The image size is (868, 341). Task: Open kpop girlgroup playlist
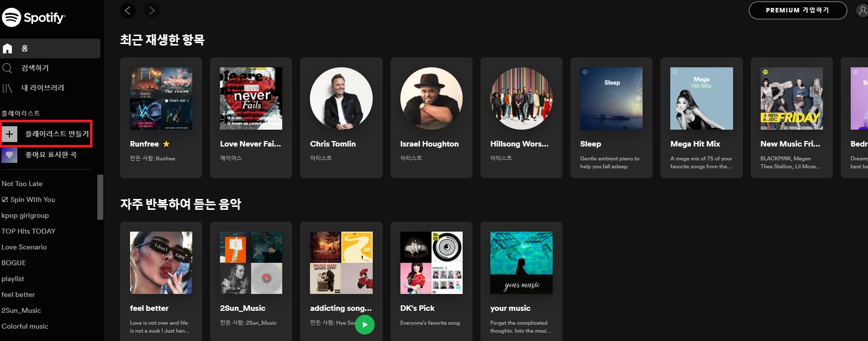pyautogui.click(x=25, y=215)
